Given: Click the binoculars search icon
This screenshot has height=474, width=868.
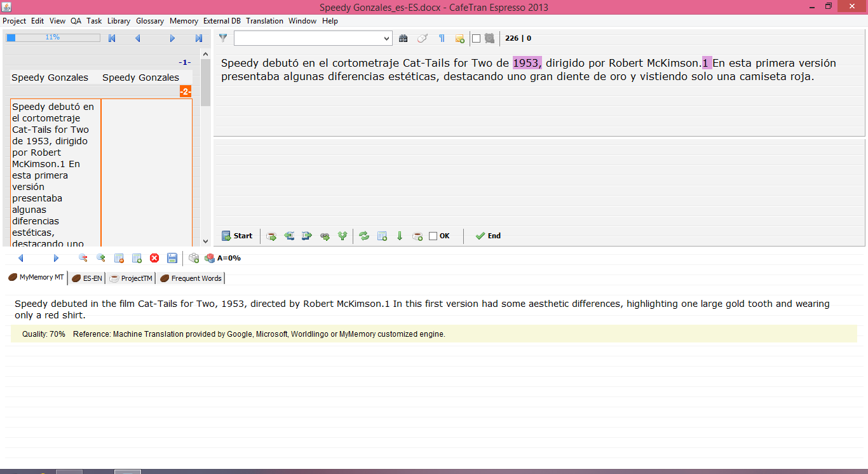Looking at the screenshot, I should (x=403, y=39).
